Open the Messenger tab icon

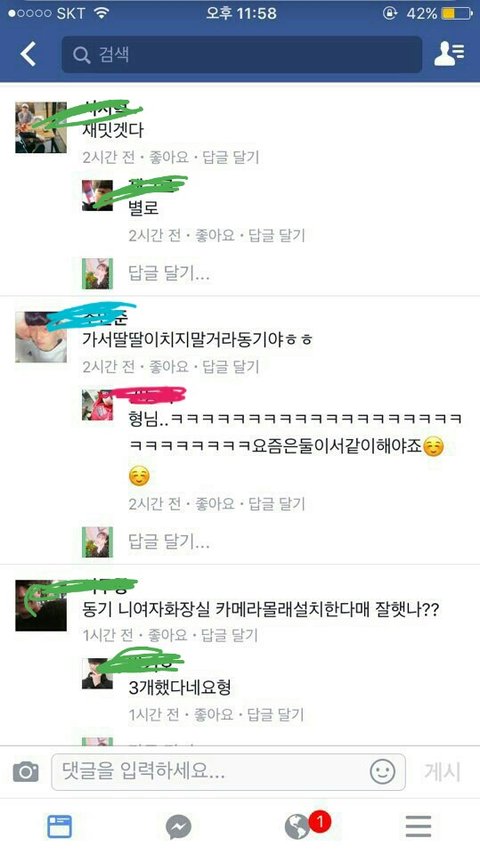point(178,827)
